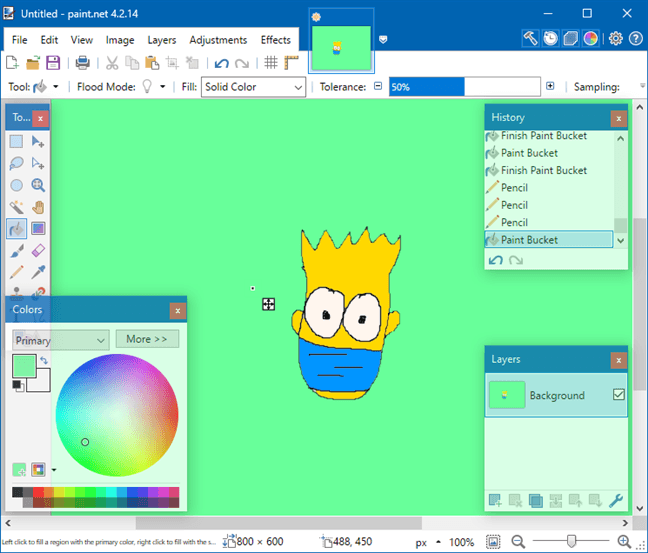Open Settings gear icon
Screen dimensions: 648x553
pos(615,38)
